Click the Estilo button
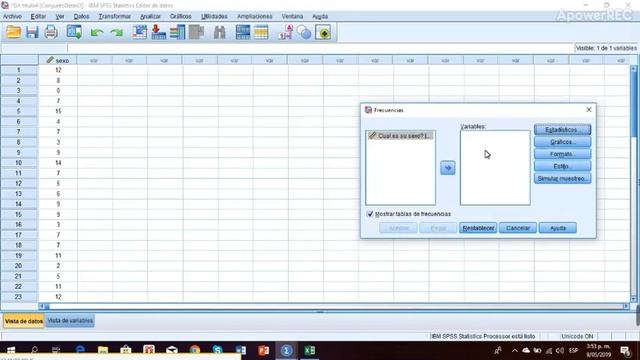 (562, 166)
